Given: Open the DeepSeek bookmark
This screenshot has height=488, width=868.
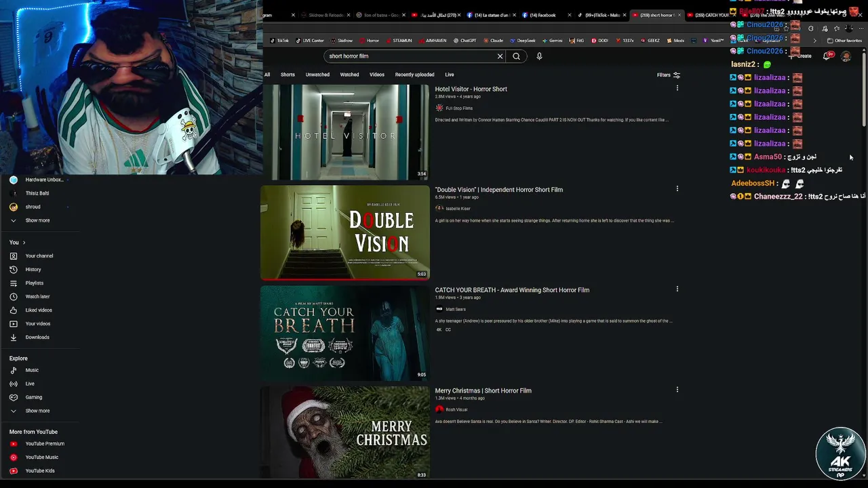Looking at the screenshot, I should [x=523, y=41].
